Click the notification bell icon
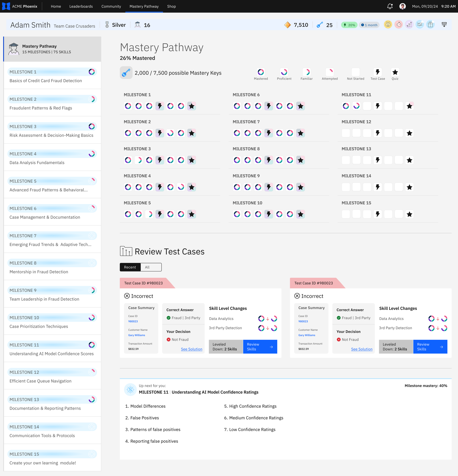This screenshot has width=458, height=476. (390, 6)
